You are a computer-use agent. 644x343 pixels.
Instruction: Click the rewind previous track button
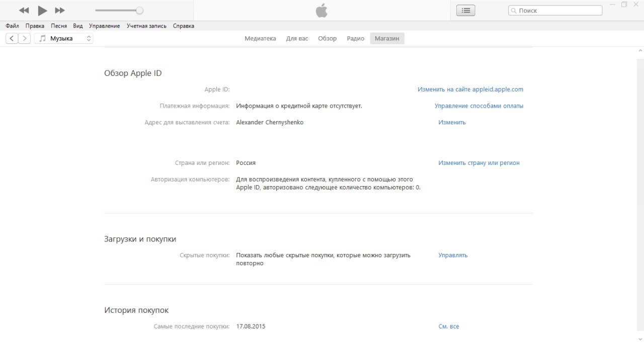pyautogui.click(x=24, y=11)
